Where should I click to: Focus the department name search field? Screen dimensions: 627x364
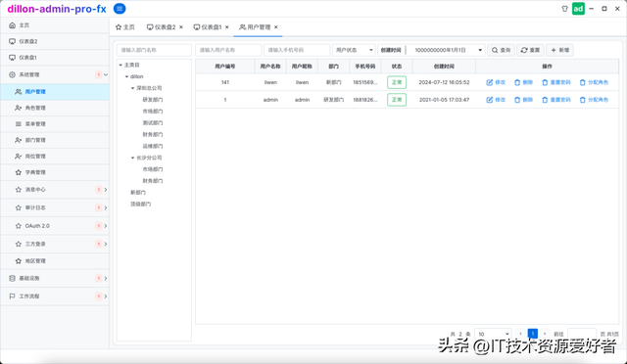point(154,50)
